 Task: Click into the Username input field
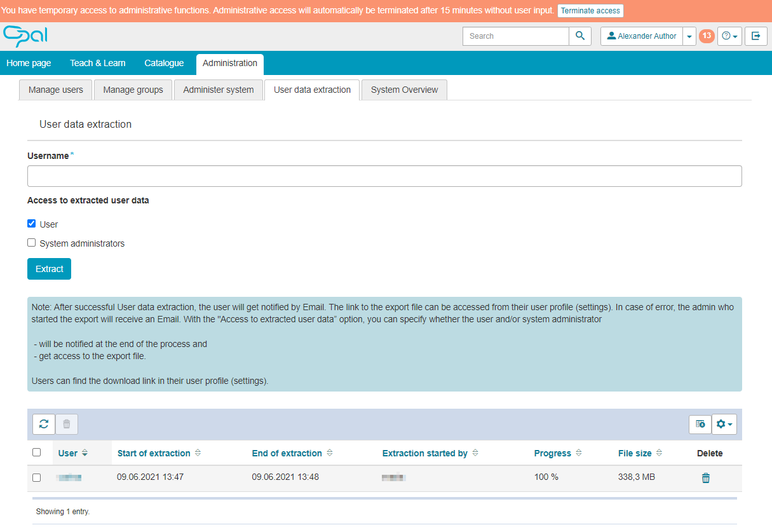coord(384,176)
